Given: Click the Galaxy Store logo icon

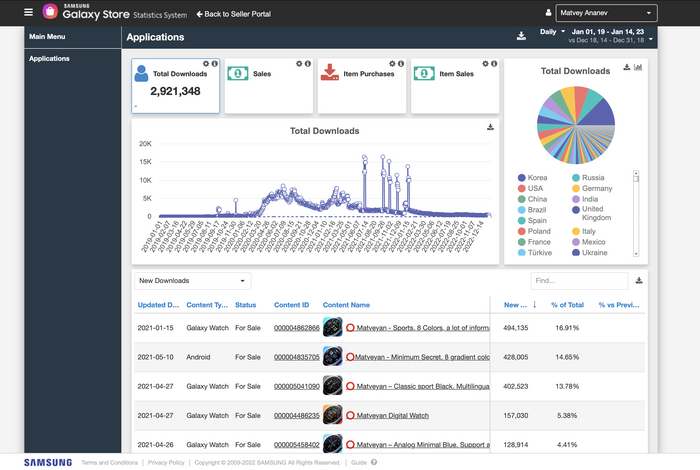Looking at the screenshot, I should click(x=50, y=12).
